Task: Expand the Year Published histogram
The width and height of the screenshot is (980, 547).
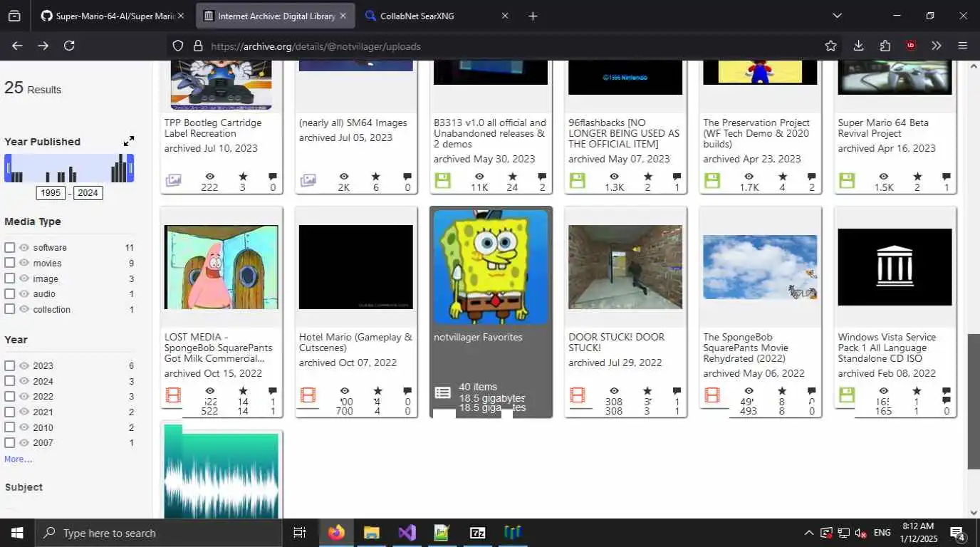Action: click(129, 142)
